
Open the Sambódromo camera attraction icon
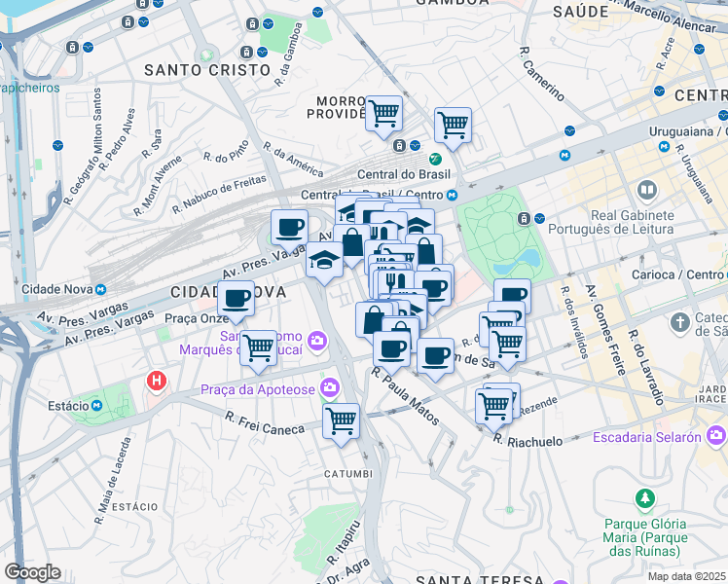[x=317, y=342]
